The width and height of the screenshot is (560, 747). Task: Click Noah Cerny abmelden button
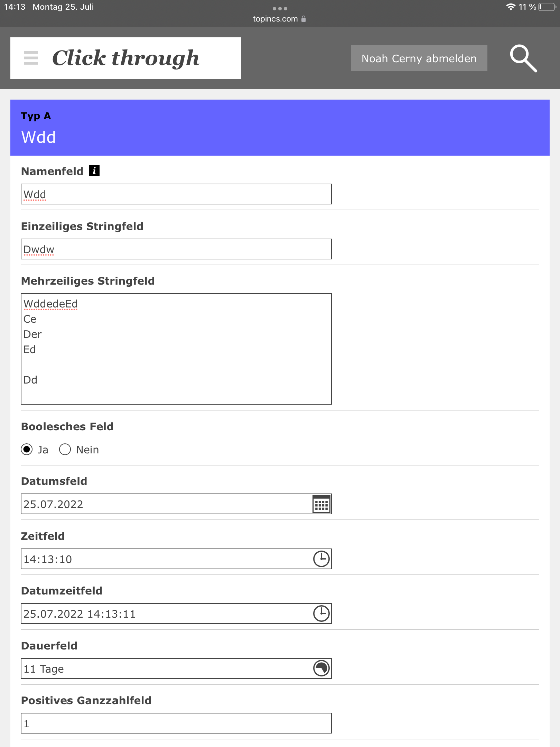[x=419, y=58]
